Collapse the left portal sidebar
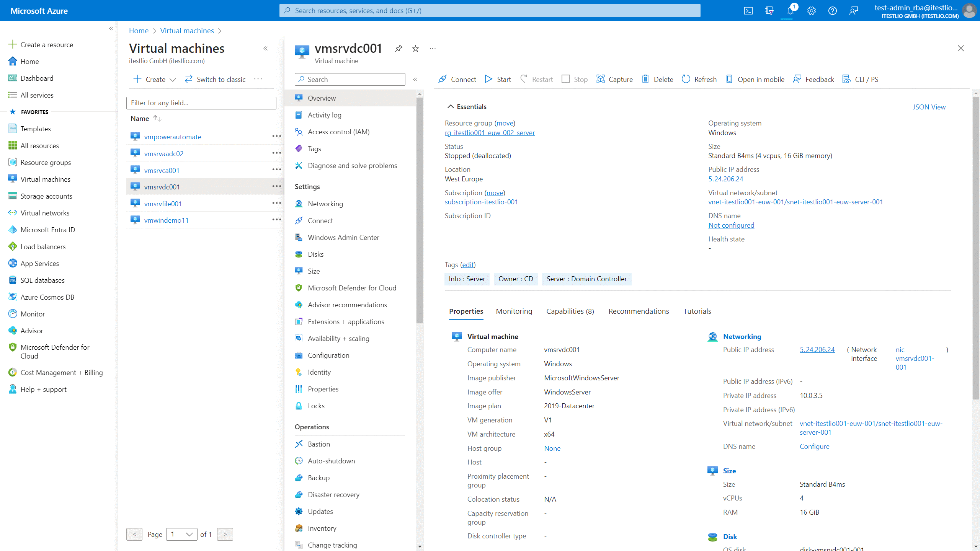 [x=111, y=28]
